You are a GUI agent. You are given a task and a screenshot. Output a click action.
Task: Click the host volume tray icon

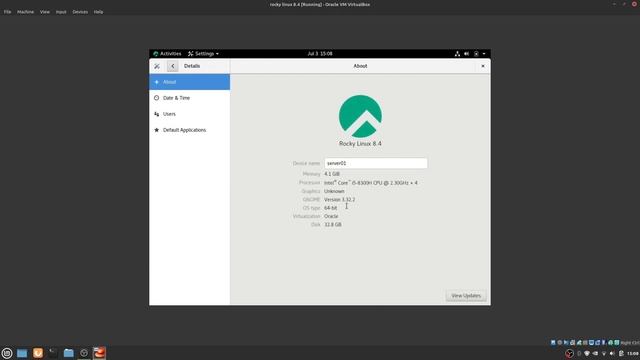point(612,353)
